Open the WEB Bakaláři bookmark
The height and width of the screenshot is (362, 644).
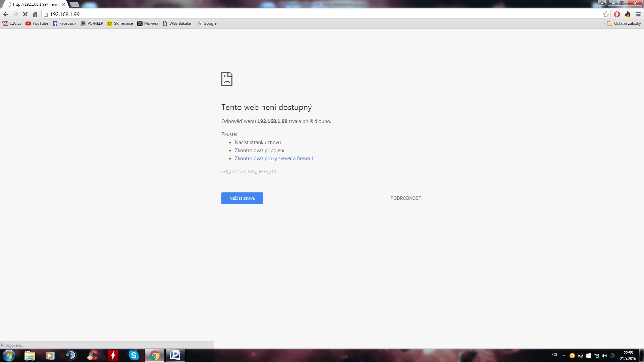point(177,23)
